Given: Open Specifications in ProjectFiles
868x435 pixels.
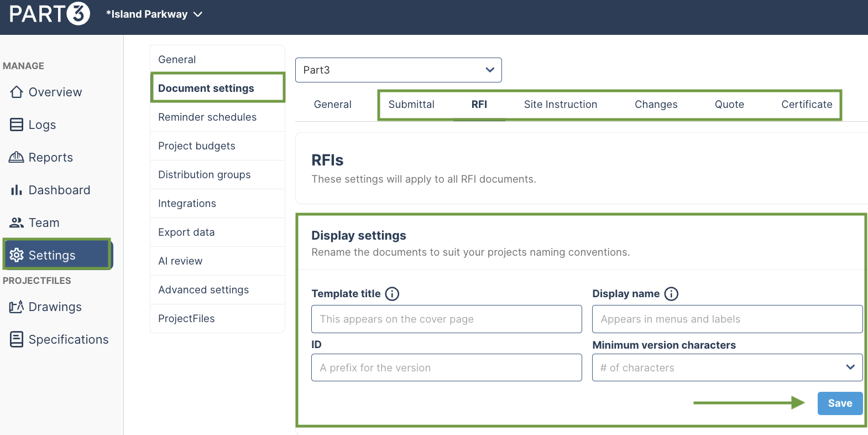Looking at the screenshot, I should [69, 339].
